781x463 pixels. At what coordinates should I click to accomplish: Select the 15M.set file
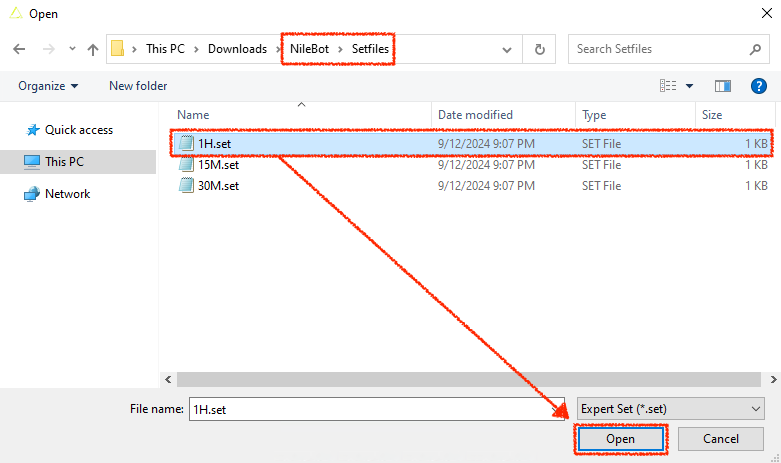click(471, 165)
